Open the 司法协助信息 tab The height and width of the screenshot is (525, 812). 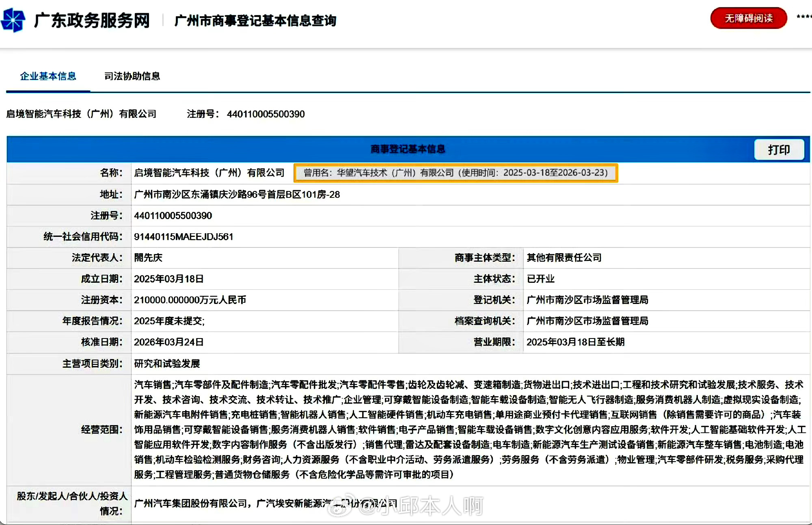132,76
